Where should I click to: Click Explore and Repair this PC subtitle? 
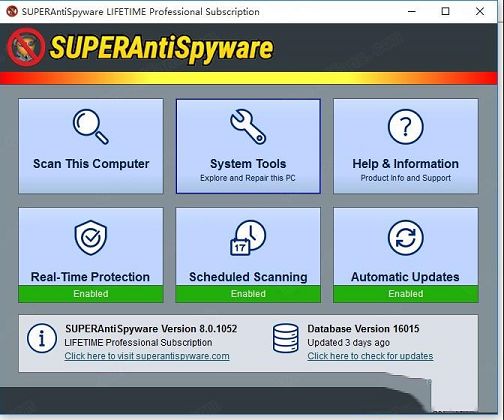tap(248, 178)
